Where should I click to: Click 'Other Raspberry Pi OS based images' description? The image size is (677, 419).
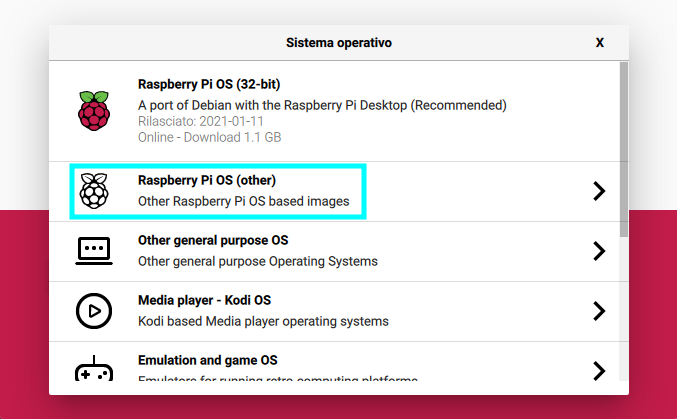pos(244,201)
